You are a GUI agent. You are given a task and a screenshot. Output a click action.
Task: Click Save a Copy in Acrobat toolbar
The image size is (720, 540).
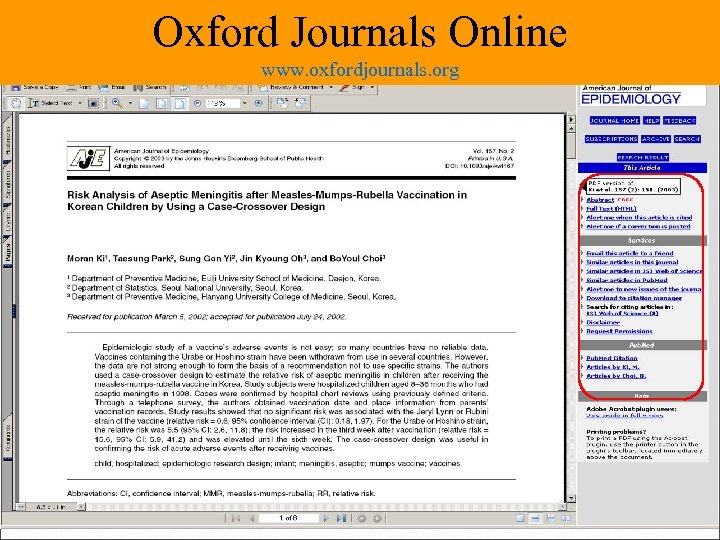pyautogui.click(x=35, y=87)
